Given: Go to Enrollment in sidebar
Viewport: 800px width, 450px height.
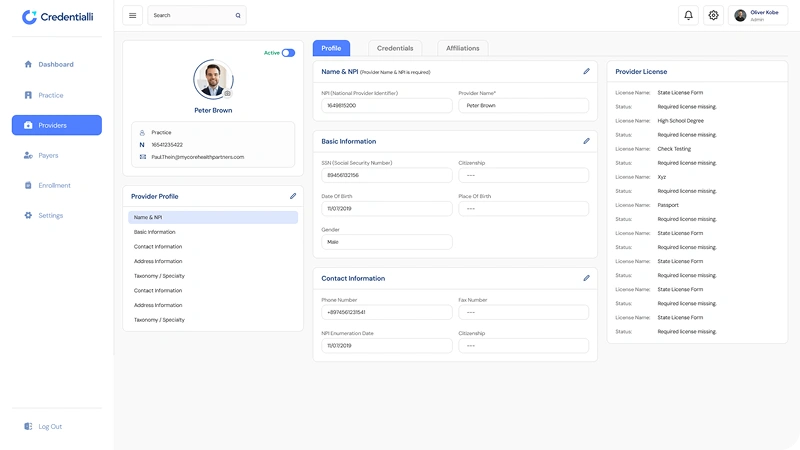Looking at the screenshot, I should point(54,185).
